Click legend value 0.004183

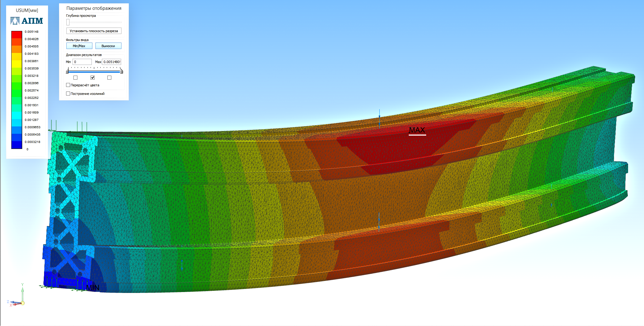(x=32, y=54)
